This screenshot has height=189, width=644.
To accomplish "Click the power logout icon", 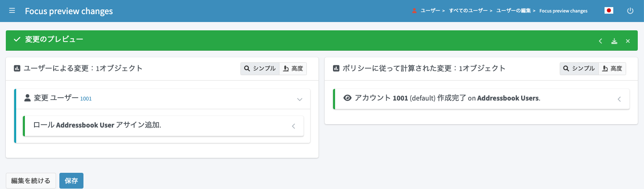I will [630, 11].
